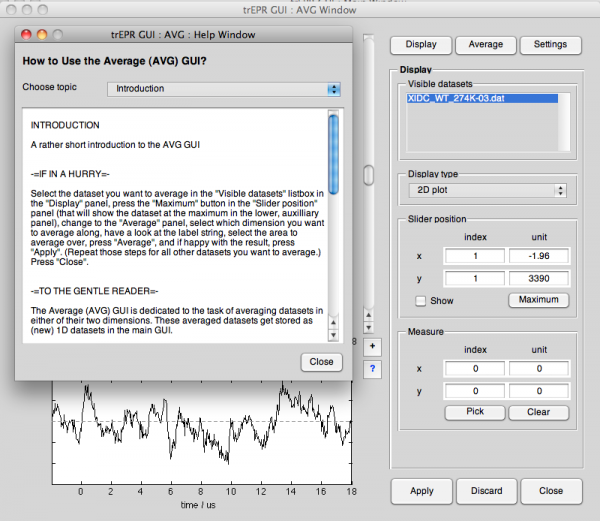This screenshot has height=521, width=600.
Task: Click the Measure x unit field
Action: click(x=539, y=369)
